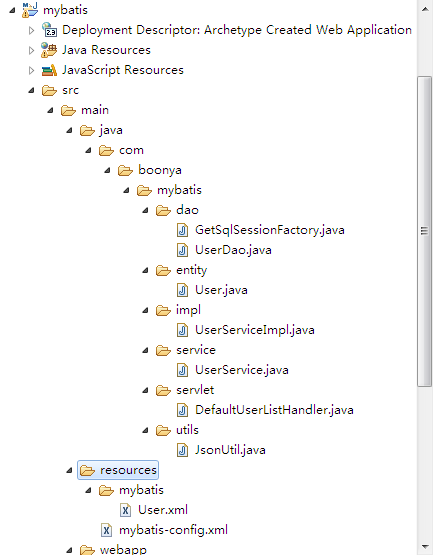Collapse the resources folder

69,470
